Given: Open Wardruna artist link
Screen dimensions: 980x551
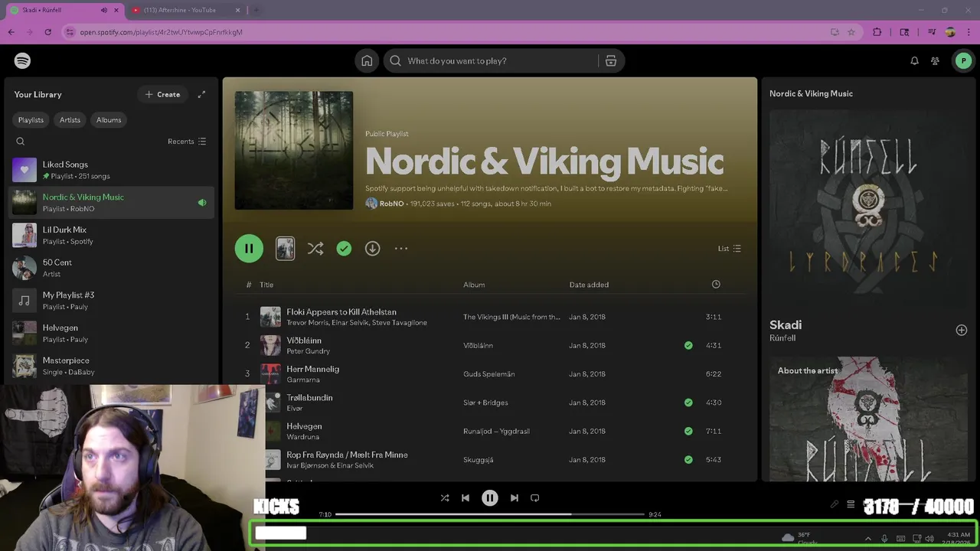Looking at the screenshot, I should point(302,437).
